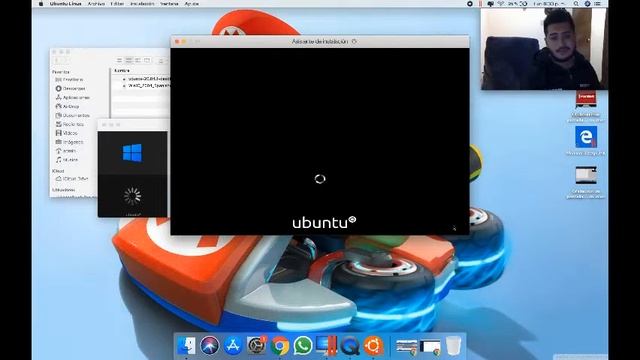The height and width of the screenshot is (360, 640).
Task: Open the Ubuntu Linux application menu
Action: (x=65, y=4)
